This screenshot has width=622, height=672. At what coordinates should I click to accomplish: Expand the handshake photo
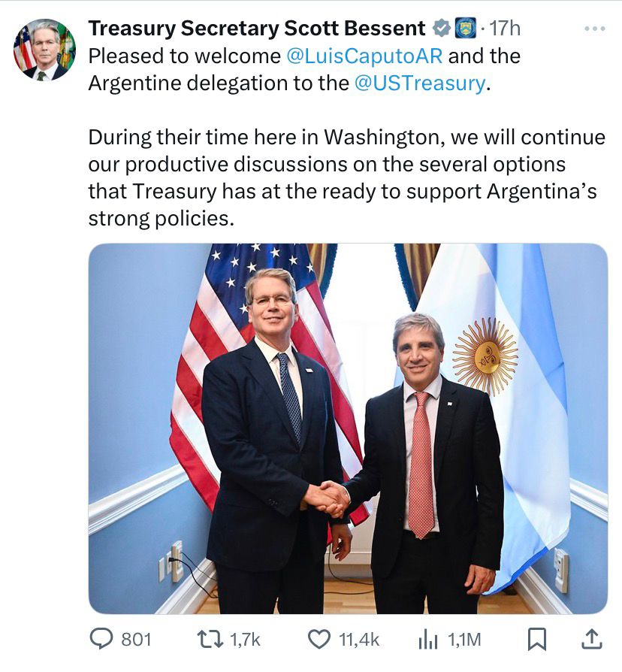pos(348,428)
